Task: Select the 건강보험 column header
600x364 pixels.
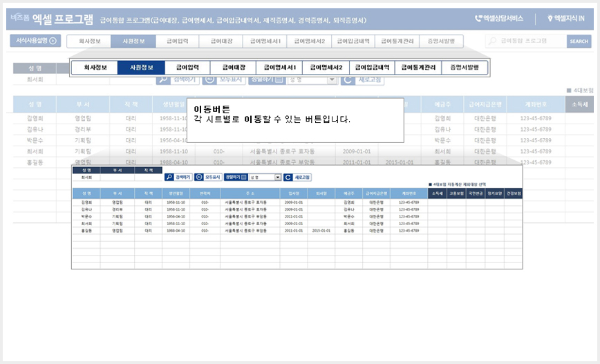Action: point(513,193)
